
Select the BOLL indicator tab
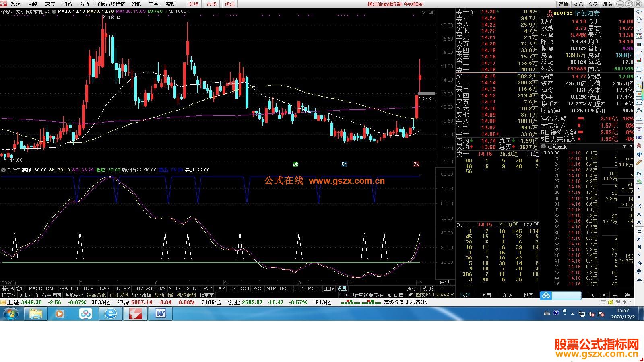[286, 288]
